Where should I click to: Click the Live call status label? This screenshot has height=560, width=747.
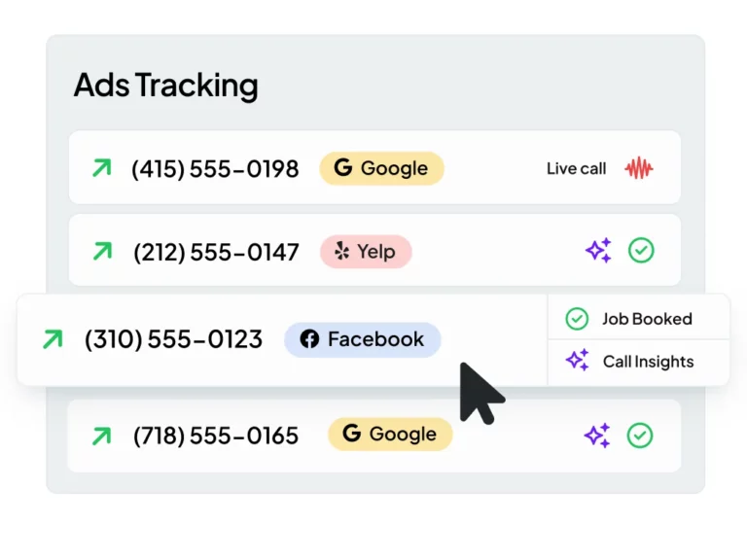[576, 168]
